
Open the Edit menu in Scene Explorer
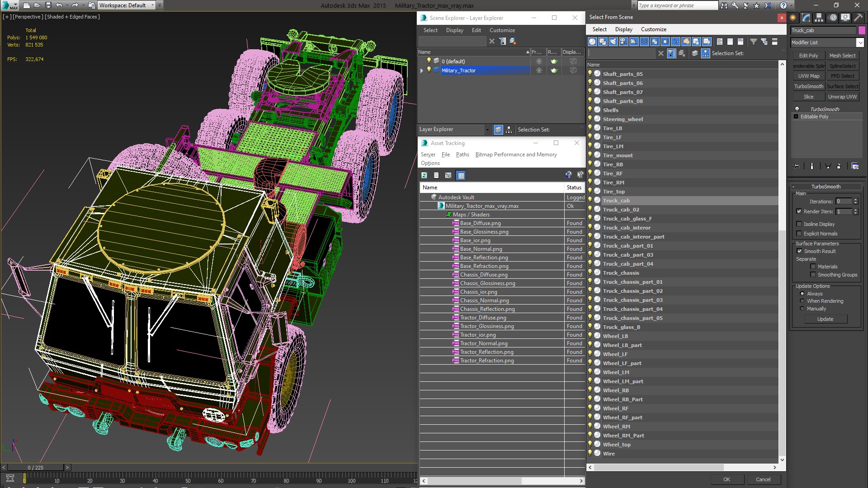tap(476, 30)
